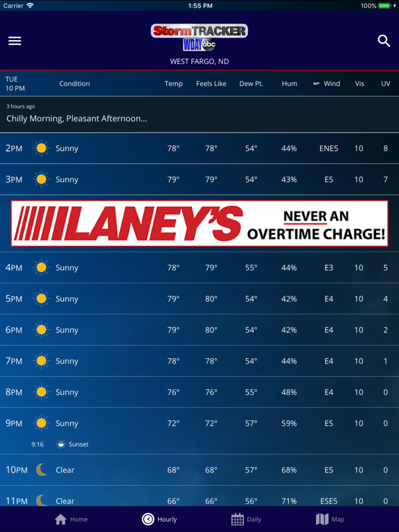Open the Map tab
The image size is (399, 532).
[x=330, y=519]
